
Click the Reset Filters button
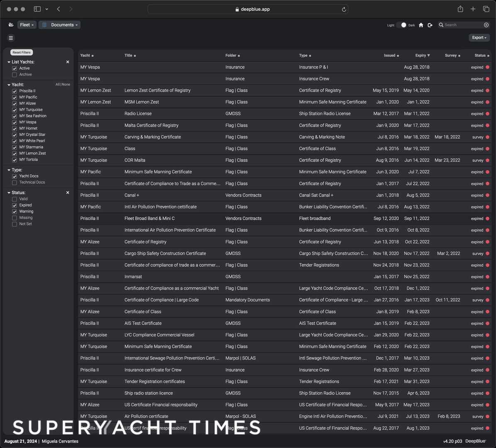(x=22, y=53)
